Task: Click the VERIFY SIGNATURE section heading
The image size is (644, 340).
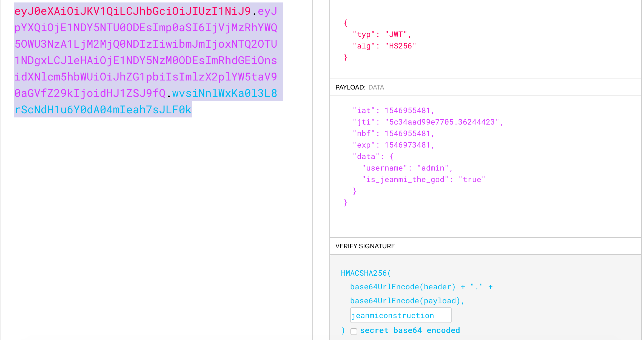Action: coord(365,246)
